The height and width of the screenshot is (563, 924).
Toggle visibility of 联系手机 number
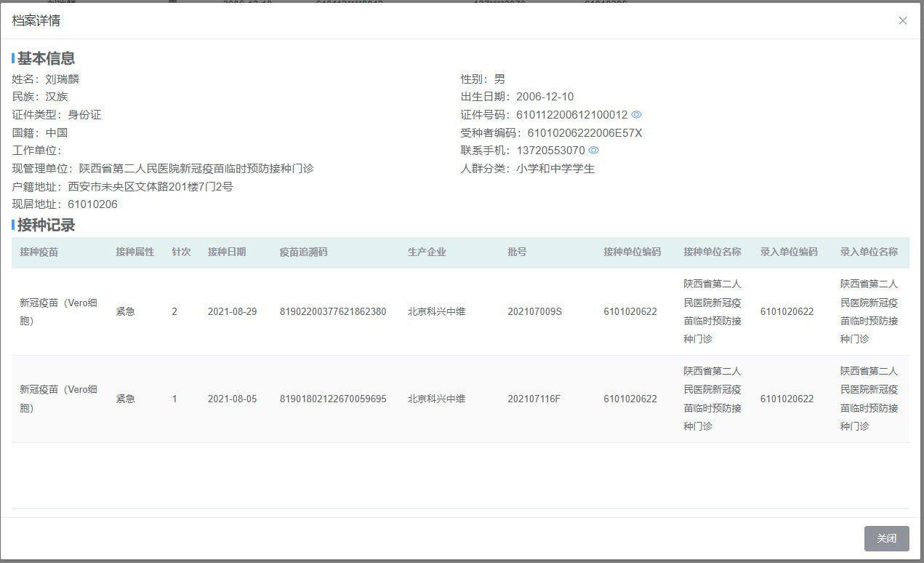tap(593, 151)
